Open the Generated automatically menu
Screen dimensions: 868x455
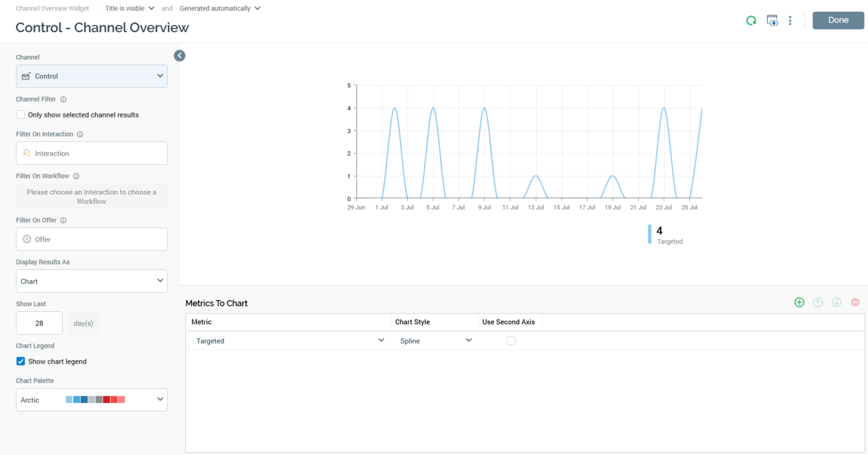click(220, 9)
